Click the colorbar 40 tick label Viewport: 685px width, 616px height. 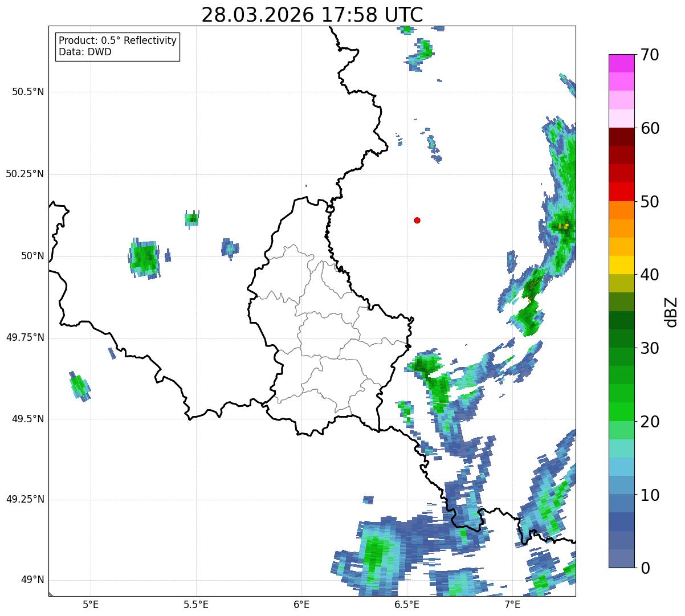650,275
